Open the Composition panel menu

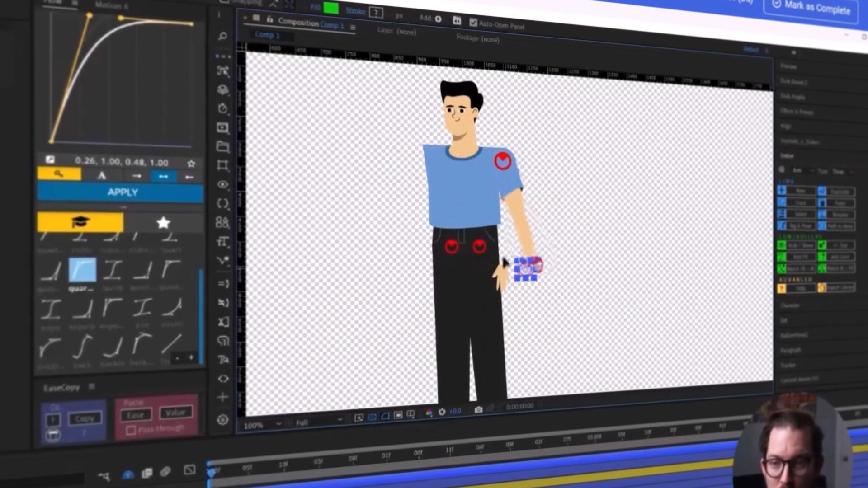point(353,27)
